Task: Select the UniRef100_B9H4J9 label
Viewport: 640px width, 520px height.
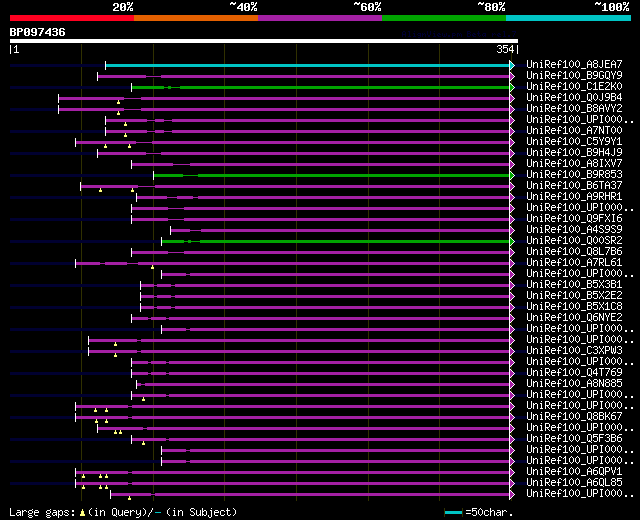Action: 574,153
